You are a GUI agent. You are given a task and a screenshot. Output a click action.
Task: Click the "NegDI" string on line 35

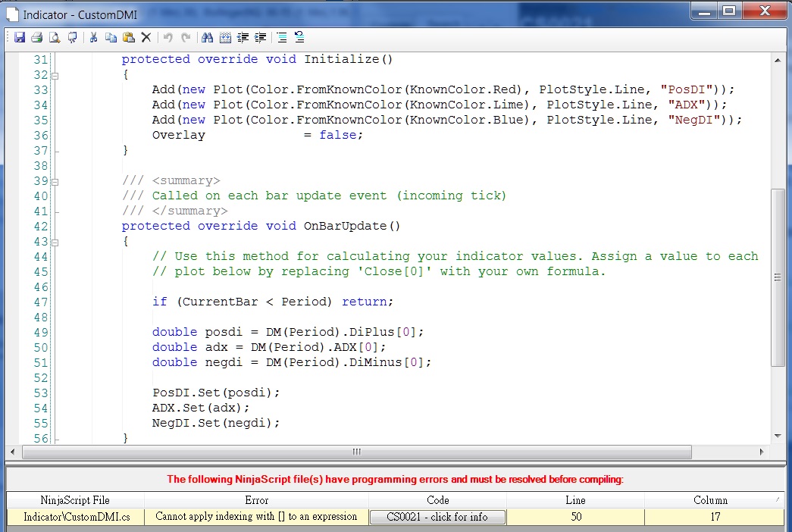pos(694,120)
